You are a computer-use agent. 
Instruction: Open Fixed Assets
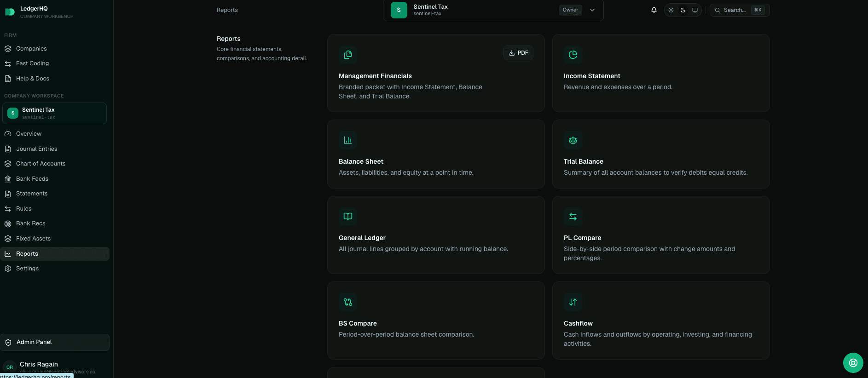[55, 239]
